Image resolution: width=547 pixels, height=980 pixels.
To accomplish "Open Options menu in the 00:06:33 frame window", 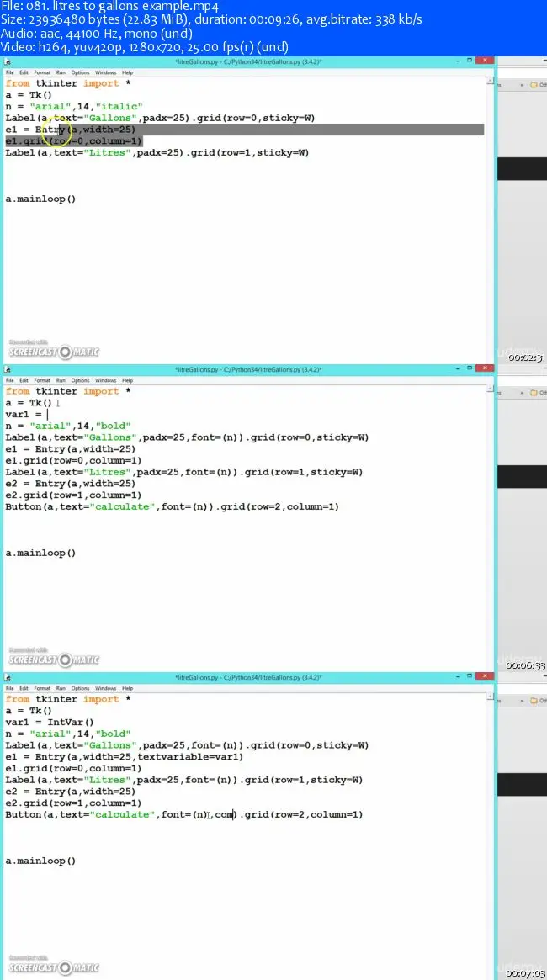I will 80,380.
